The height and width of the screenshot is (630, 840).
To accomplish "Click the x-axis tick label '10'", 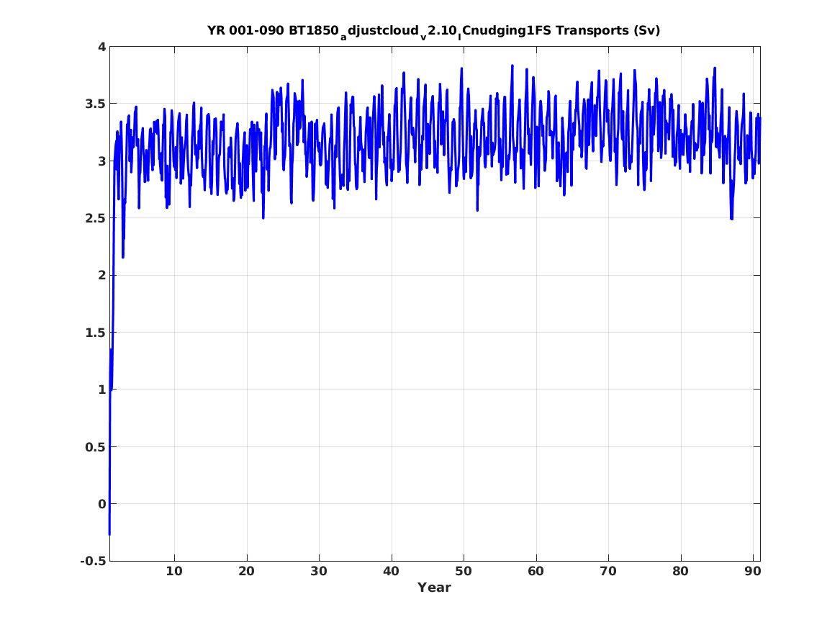I will pyautogui.click(x=174, y=572).
